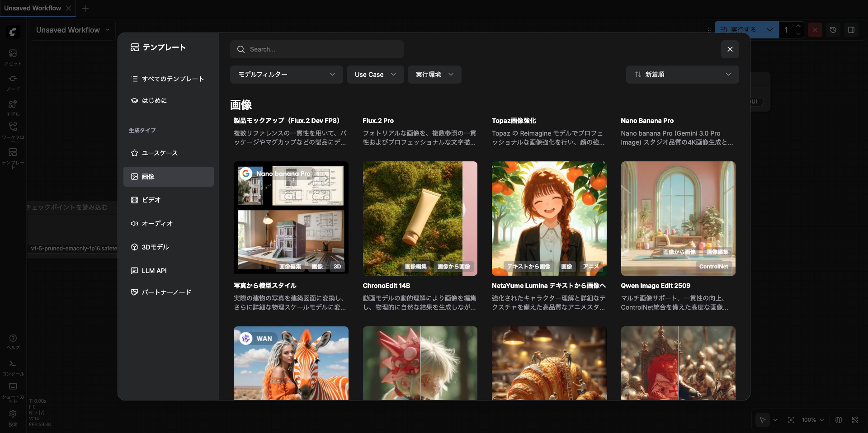Open the 新着順 sort dropdown
Screen dimensions: 868x433
[x=682, y=74]
